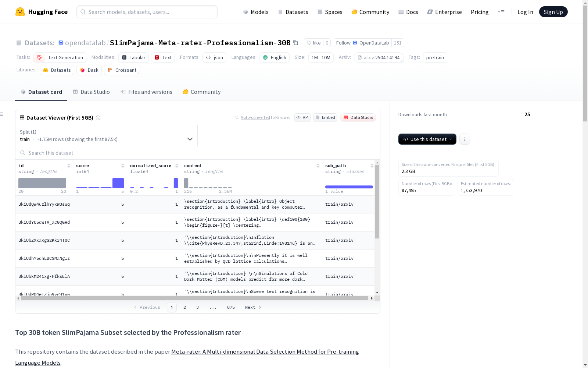
Task: Open the Embed button in Dataset Viewer
Action: pos(325,117)
